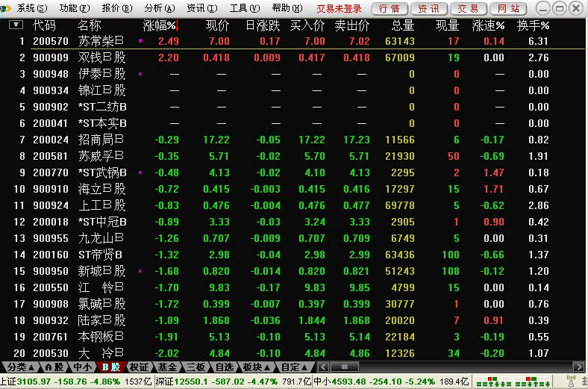Click the 网站 button

click(508, 8)
